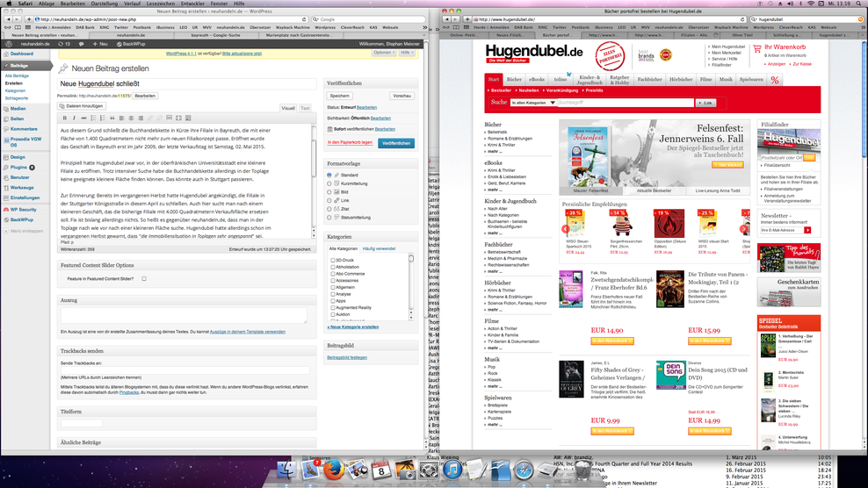
Task: Apply italic formatting in the WordPress editor
Action: coord(74,118)
